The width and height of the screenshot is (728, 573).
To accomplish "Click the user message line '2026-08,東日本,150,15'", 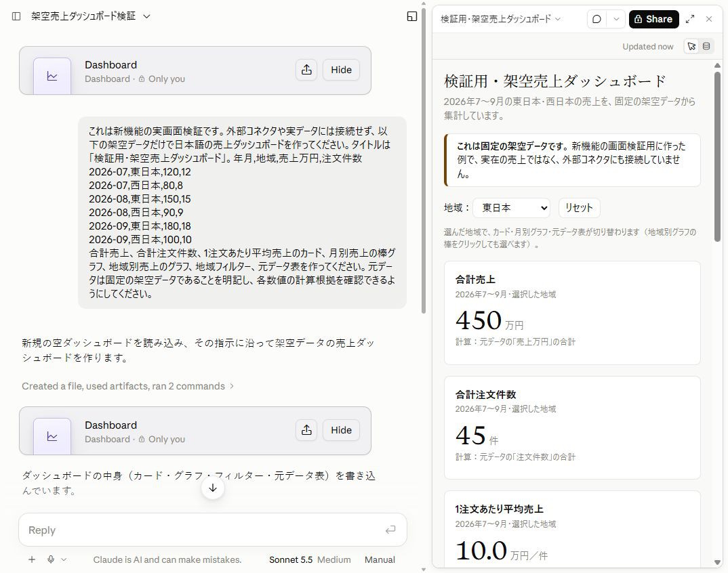I will 140,199.
